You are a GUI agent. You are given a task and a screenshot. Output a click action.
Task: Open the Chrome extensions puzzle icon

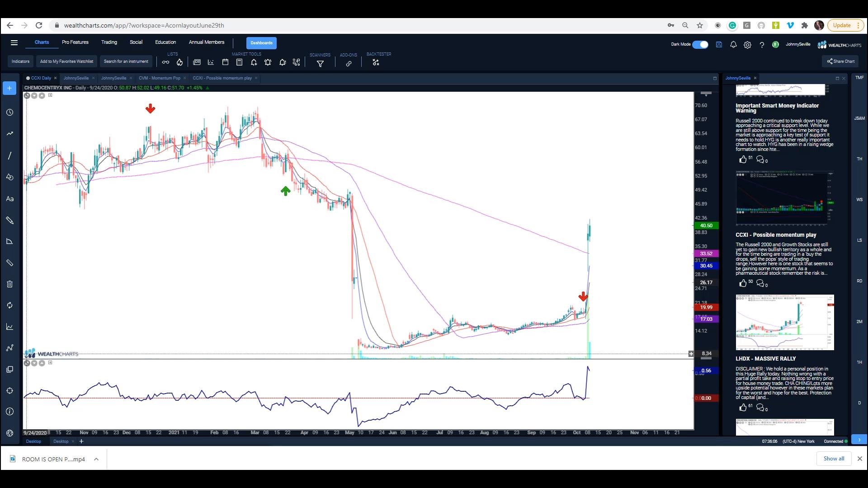(x=804, y=25)
